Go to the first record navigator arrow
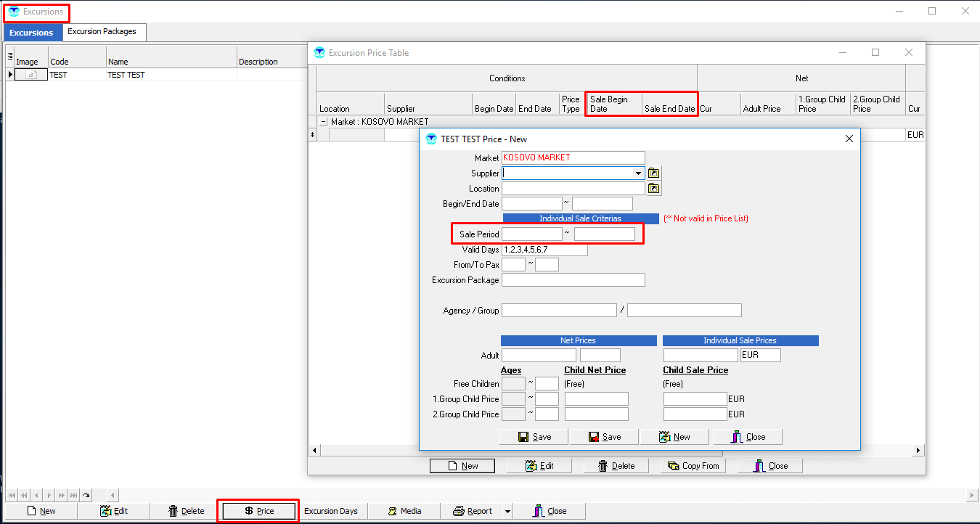 click(x=12, y=495)
